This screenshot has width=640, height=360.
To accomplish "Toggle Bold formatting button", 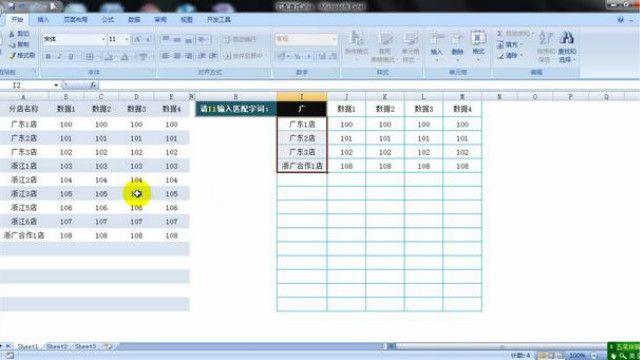I will pyautogui.click(x=48, y=56).
